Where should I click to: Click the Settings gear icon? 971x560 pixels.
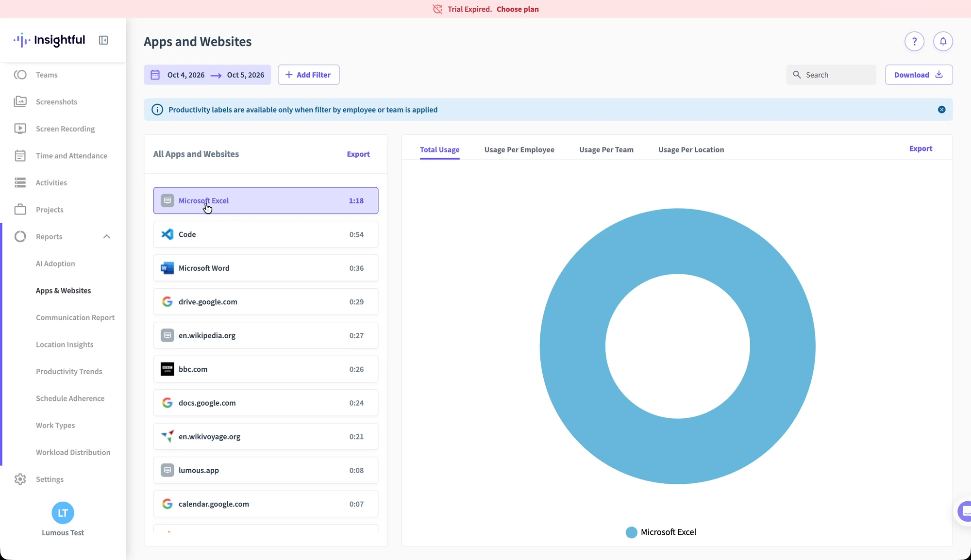click(20, 479)
